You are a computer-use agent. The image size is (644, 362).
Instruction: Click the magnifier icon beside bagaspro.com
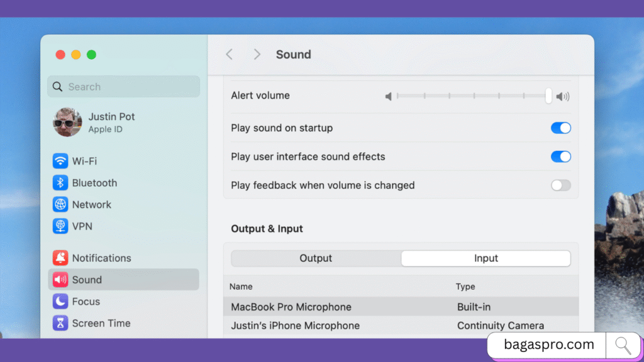coord(623,345)
